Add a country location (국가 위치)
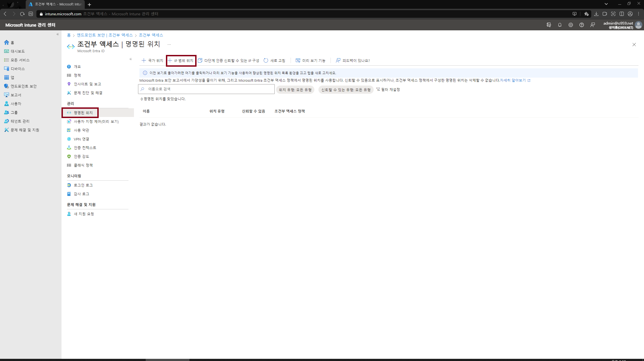This screenshot has height=361, width=644. [152, 60]
